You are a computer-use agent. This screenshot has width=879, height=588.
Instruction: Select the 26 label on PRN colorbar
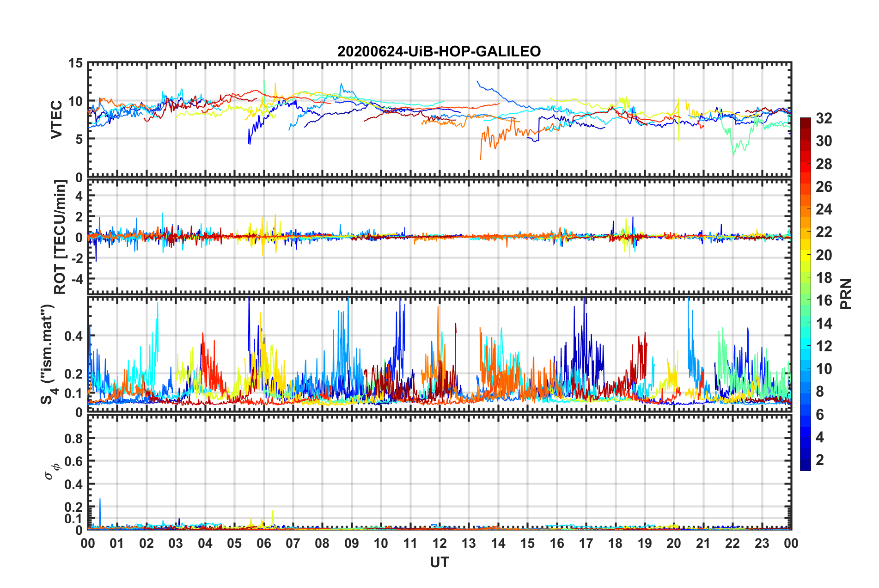(x=824, y=187)
